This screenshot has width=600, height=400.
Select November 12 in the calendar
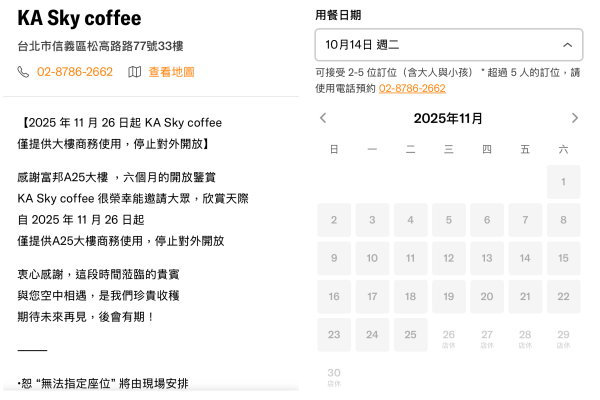[x=449, y=258]
